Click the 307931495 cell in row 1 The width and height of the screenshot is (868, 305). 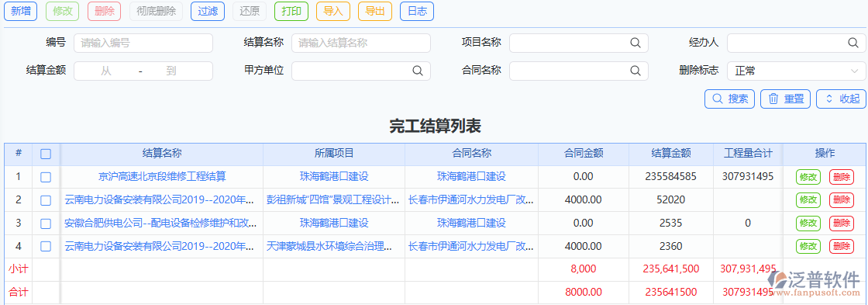click(x=748, y=177)
